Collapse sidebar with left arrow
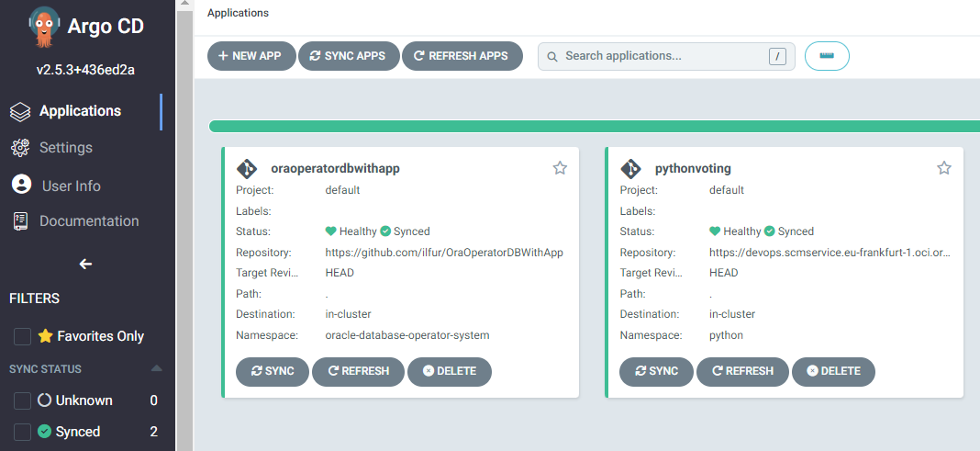 coord(85,264)
